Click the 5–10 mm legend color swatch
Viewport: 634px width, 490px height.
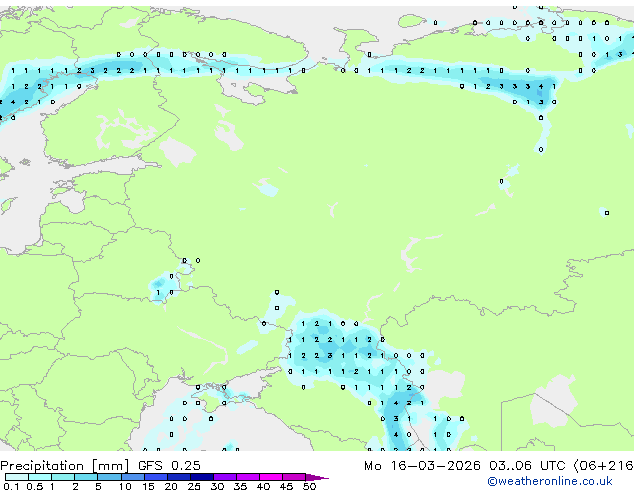tap(109, 477)
